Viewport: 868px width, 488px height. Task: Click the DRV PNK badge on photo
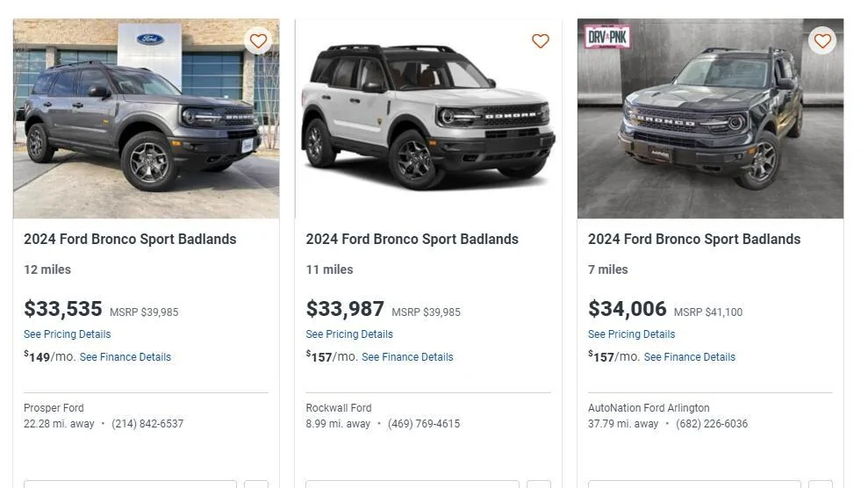[607, 37]
